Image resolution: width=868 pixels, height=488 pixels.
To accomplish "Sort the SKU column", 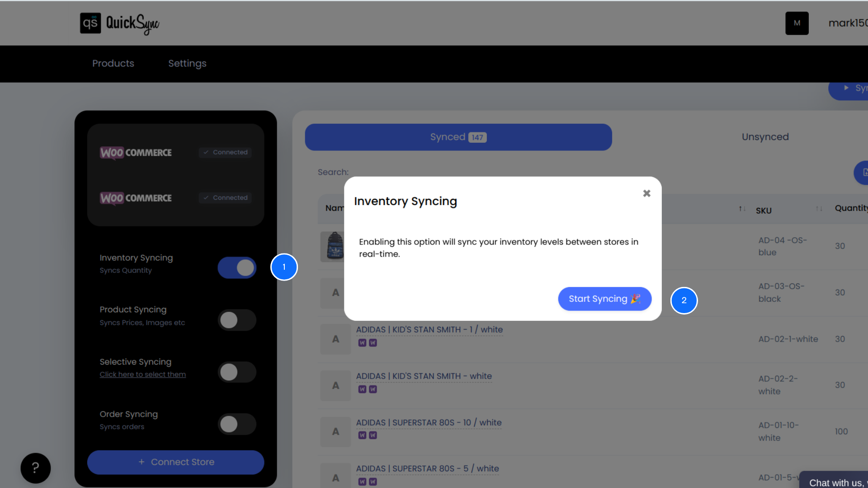I will [x=820, y=209].
